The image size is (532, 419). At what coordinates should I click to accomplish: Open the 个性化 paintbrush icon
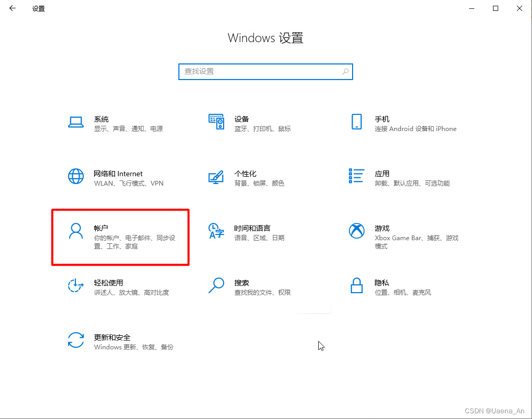[216, 177]
